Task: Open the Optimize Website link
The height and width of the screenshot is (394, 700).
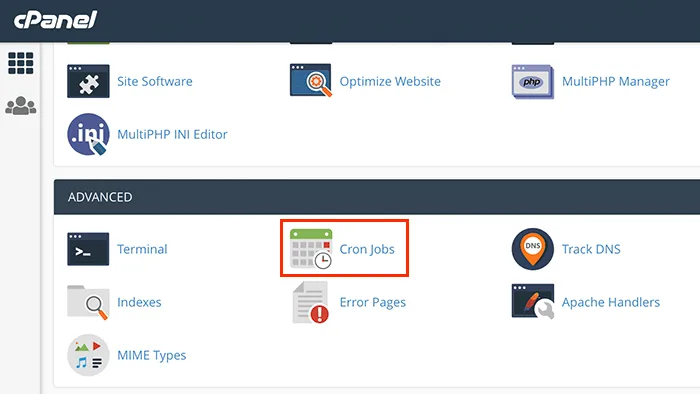Action: coord(390,81)
